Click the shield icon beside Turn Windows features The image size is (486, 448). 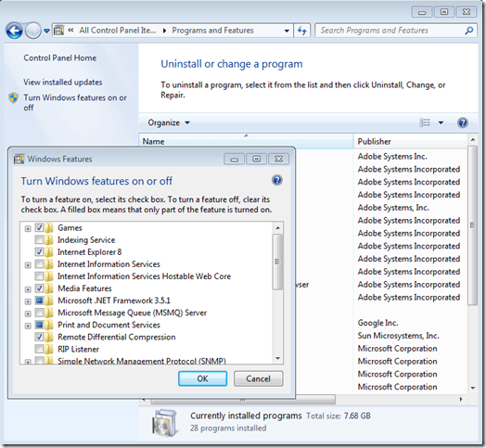[14, 98]
